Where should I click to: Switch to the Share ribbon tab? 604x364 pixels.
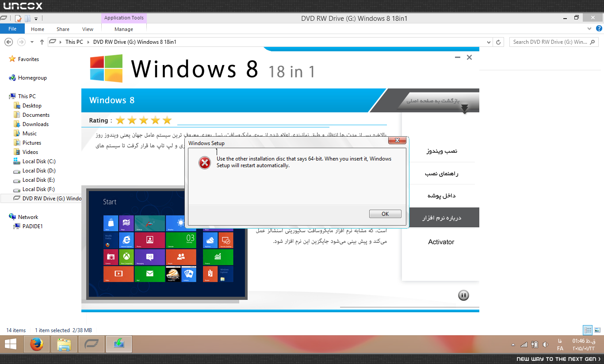coord(63,29)
